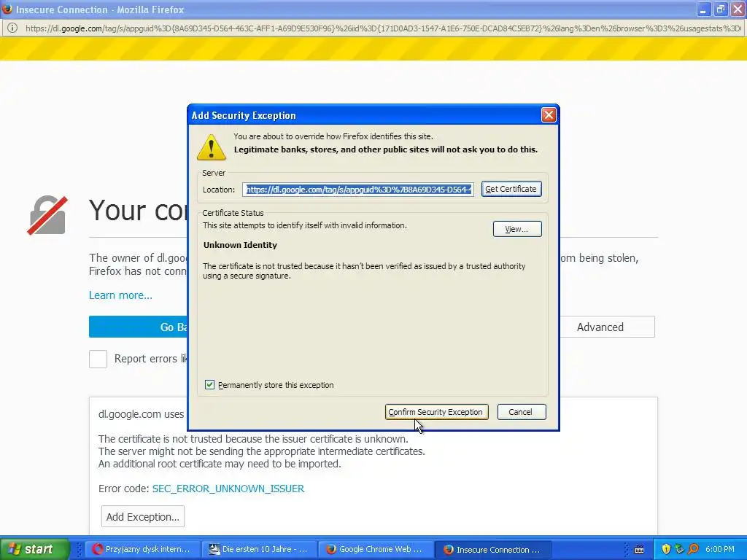
Task: Toggle the Report errors checkbox
Action: point(98,359)
